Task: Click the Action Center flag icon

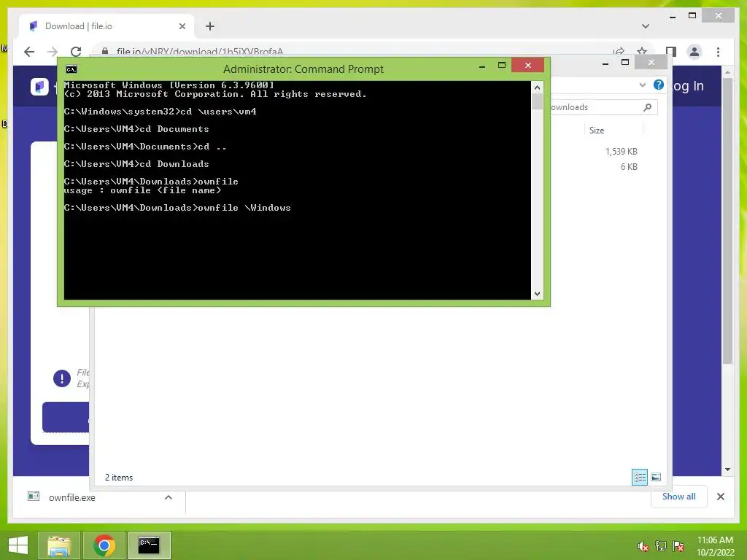Action: click(678, 546)
